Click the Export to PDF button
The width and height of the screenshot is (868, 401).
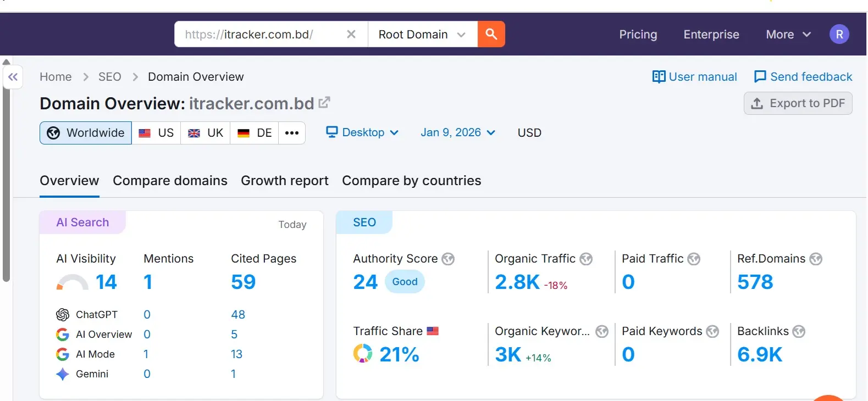798,103
